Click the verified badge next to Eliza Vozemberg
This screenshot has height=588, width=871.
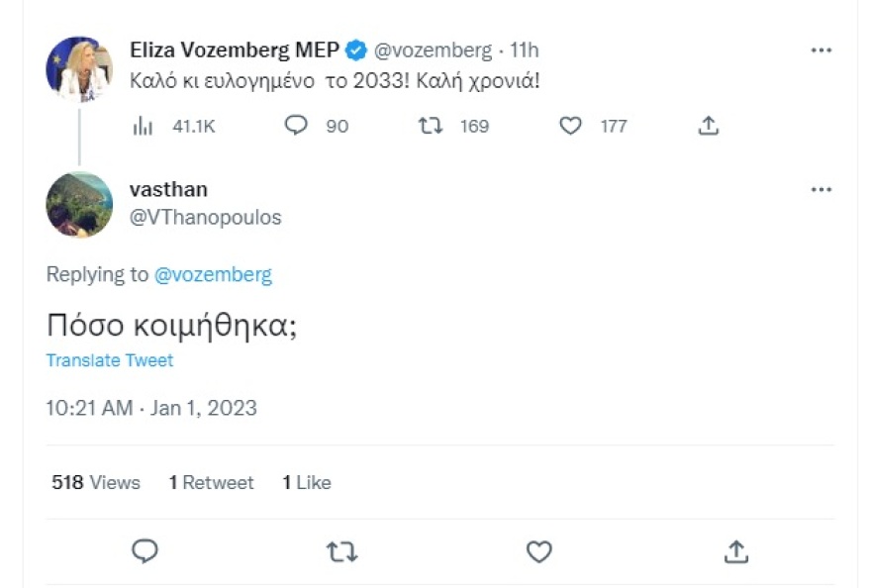353,49
